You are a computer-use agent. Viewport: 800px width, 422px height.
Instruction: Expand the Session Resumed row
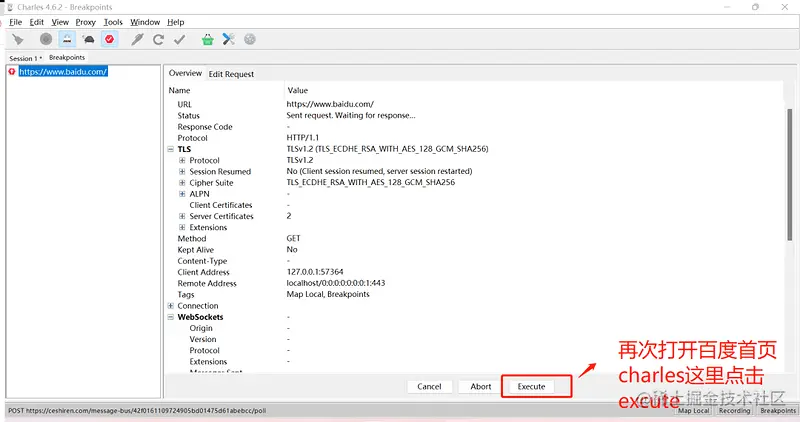182,171
